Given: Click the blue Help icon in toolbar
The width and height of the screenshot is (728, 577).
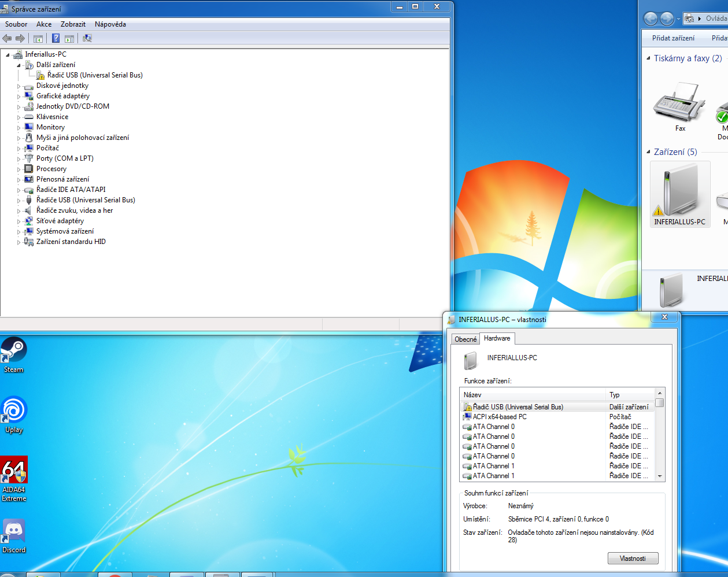Looking at the screenshot, I should click(x=56, y=38).
